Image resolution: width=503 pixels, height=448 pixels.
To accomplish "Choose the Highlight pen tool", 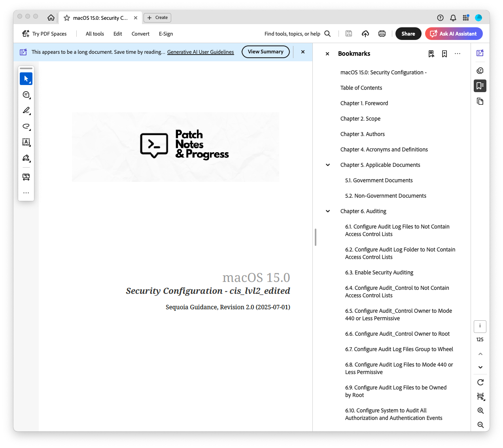I will coord(26,111).
